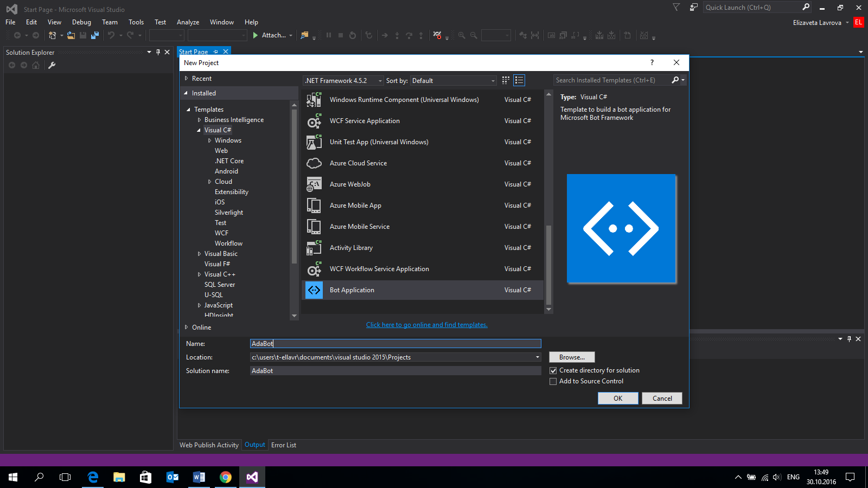Open New Project dialog help
The width and height of the screenshot is (868, 488).
(x=652, y=62)
